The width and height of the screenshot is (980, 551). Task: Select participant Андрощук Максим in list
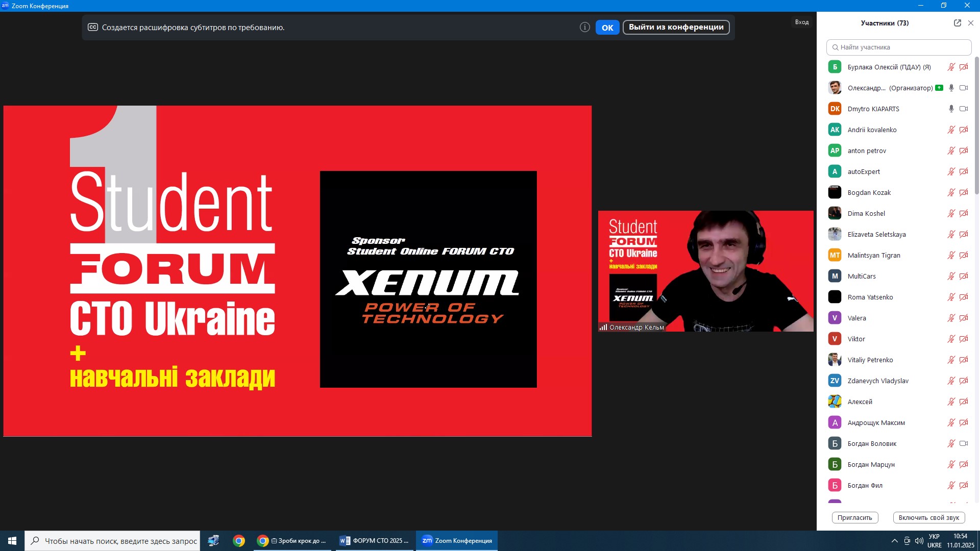[x=898, y=422]
